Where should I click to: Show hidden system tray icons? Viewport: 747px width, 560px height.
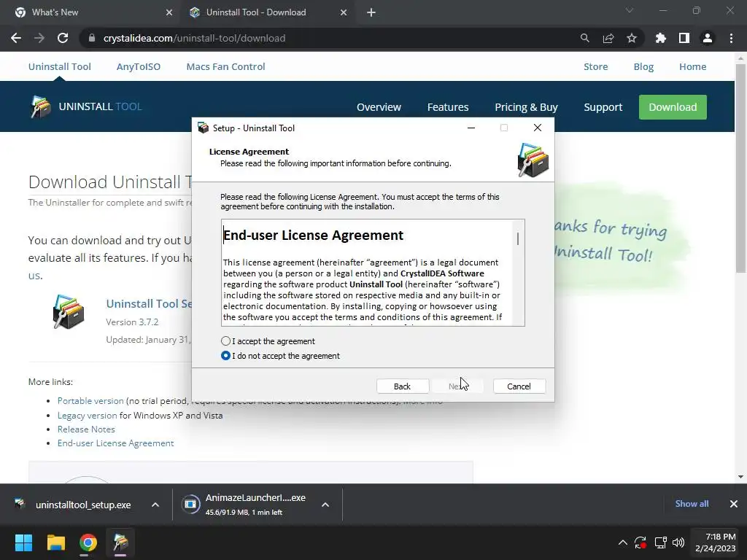(622, 542)
